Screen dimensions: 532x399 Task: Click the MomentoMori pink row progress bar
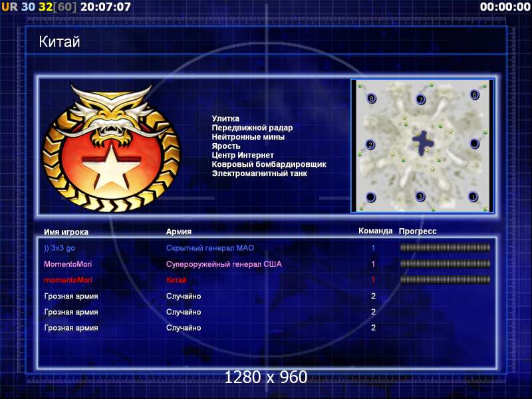445,263
